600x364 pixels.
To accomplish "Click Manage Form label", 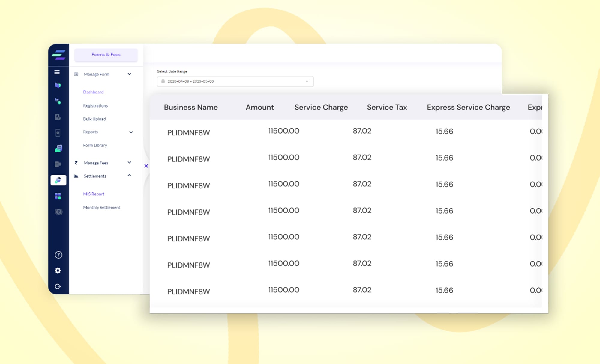I will click(97, 74).
